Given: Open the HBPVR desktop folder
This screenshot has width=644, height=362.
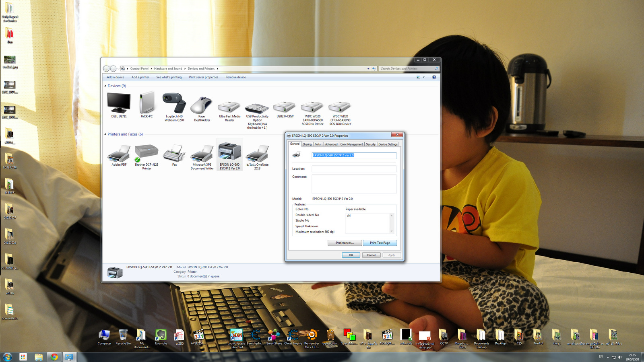Looking at the screenshot, I should 10,186.
